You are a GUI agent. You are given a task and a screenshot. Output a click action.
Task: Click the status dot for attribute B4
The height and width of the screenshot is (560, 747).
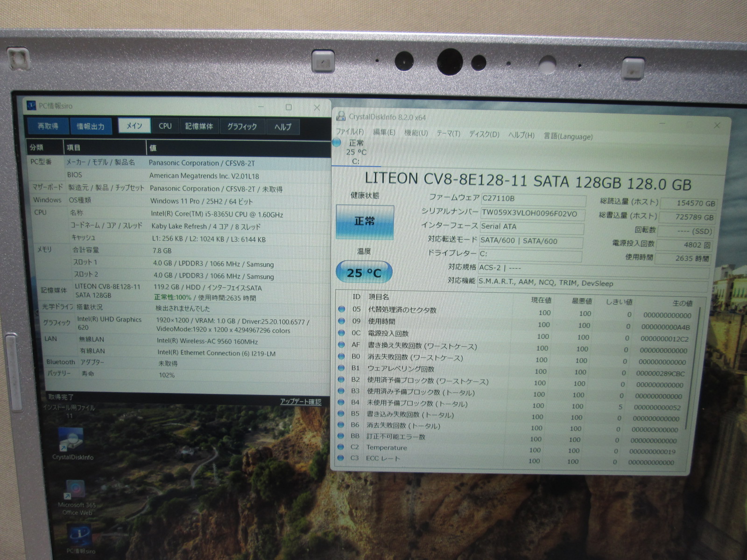[341, 402]
